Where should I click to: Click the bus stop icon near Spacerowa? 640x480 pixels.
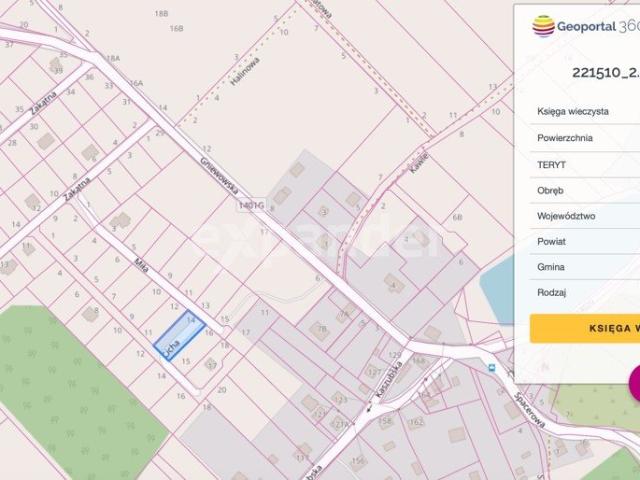click(x=489, y=367)
